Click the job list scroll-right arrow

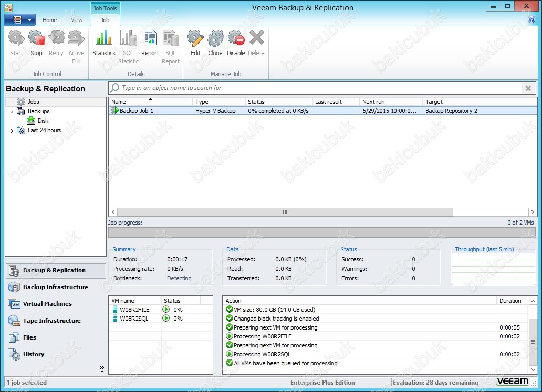533,212
